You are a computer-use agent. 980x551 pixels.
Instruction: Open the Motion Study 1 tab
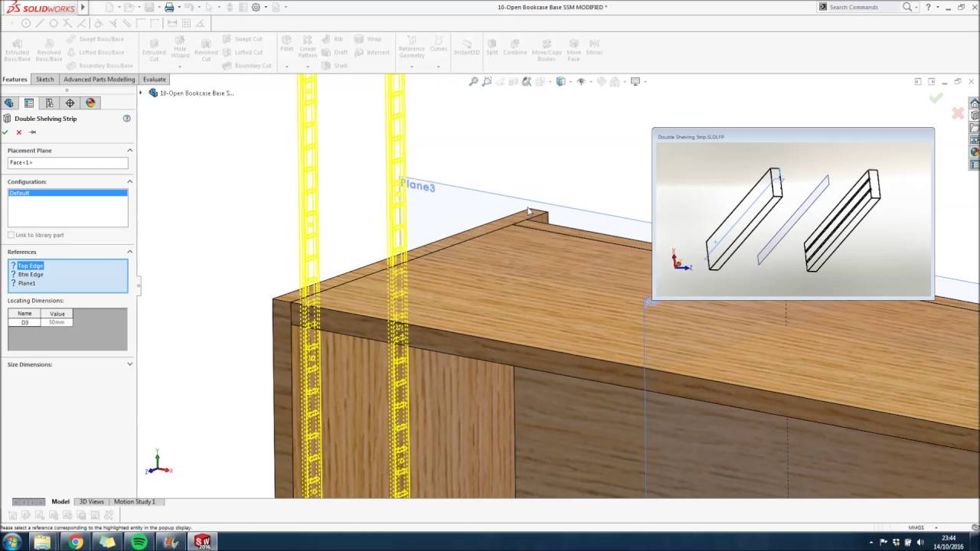135,501
